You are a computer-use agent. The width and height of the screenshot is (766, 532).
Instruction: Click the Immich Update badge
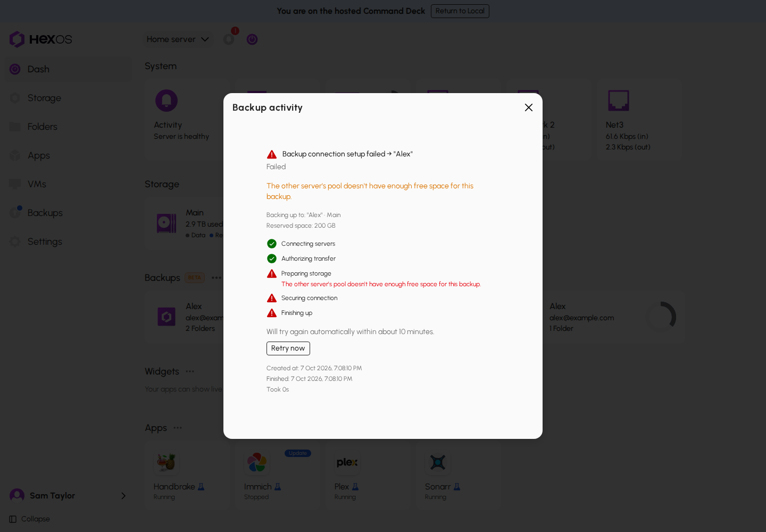click(298, 453)
